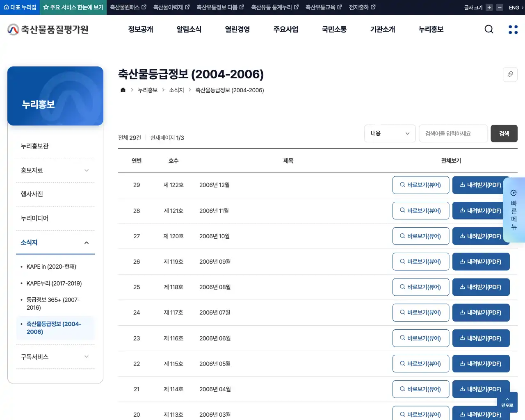Open 정보공개 main menu
The image size is (525, 420).
coord(141,30)
